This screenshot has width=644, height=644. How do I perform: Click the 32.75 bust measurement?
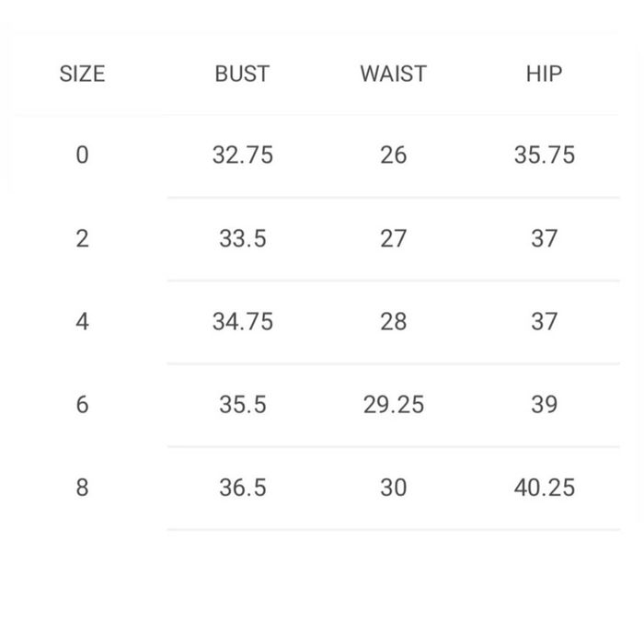click(242, 155)
